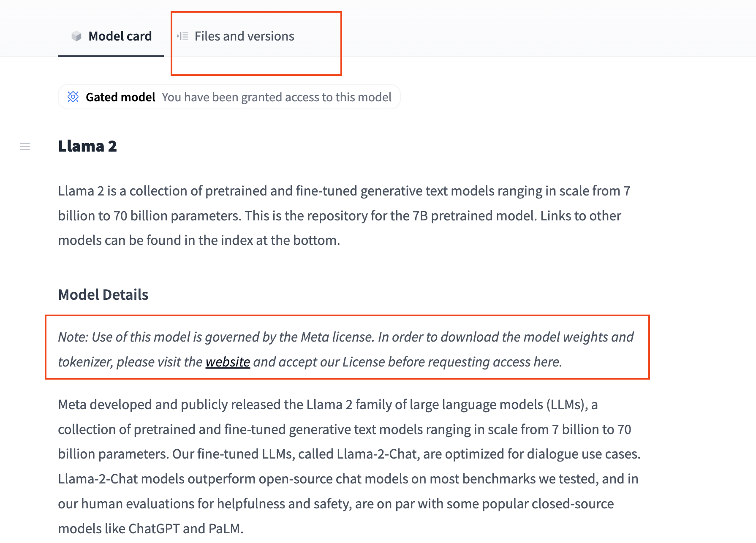Click the Model Details heading

(x=103, y=295)
